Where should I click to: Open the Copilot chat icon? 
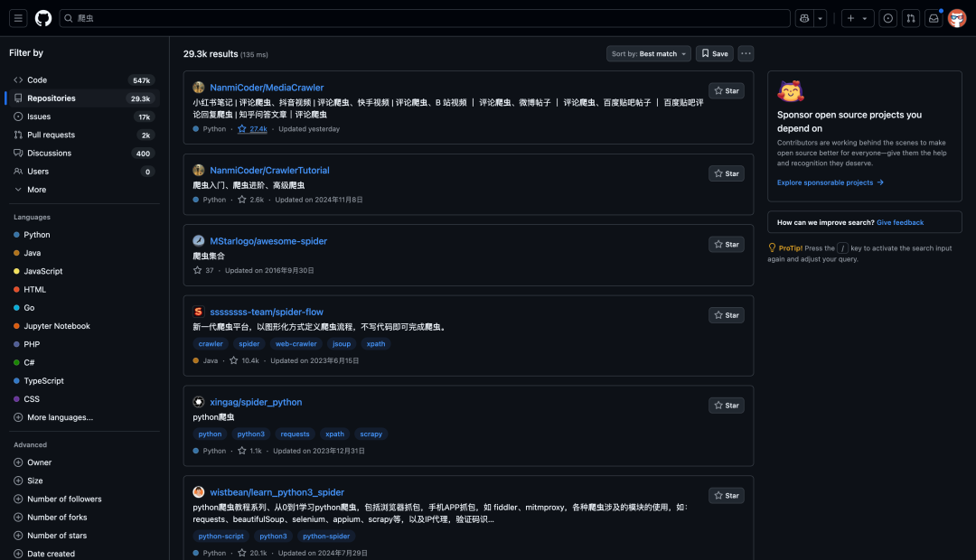coord(804,18)
